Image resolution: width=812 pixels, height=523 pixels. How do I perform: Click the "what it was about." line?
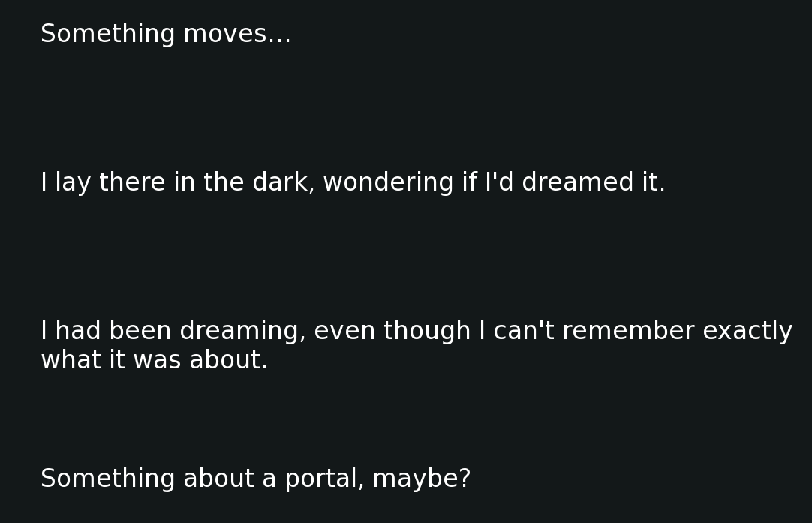tap(154, 361)
